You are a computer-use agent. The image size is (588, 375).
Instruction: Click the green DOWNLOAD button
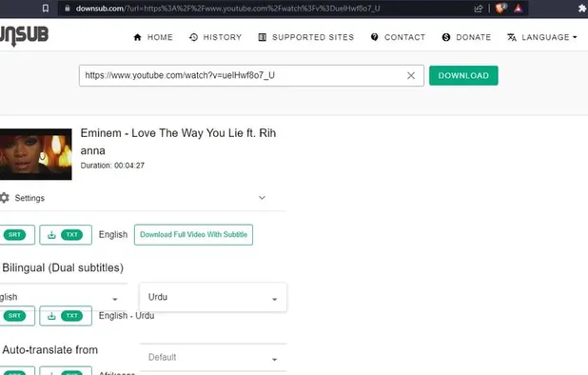tap(463, 75)
